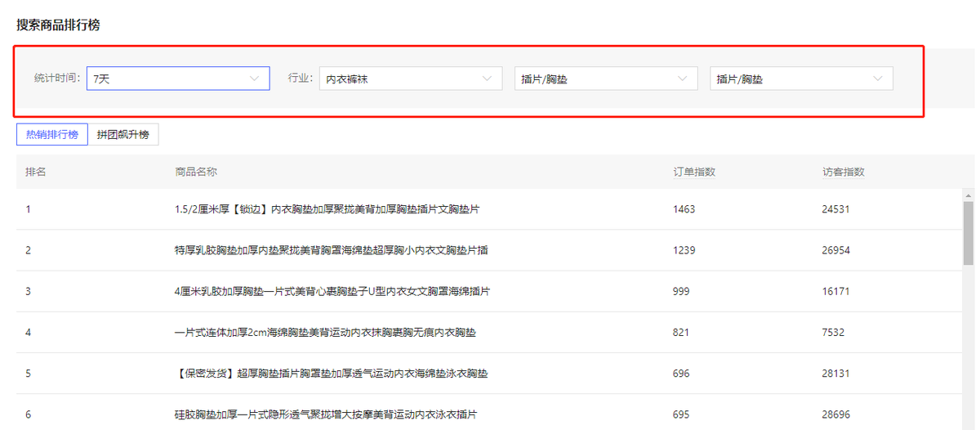This screenshot has width=980, height=430.
Task: Click the 搜索商品排行榜 page title
Action: pyautogui.click(x=58, y=25)
